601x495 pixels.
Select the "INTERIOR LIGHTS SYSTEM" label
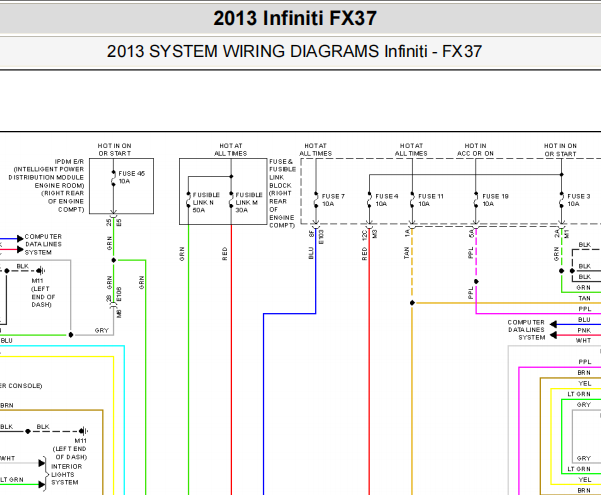tap(66, 474)
